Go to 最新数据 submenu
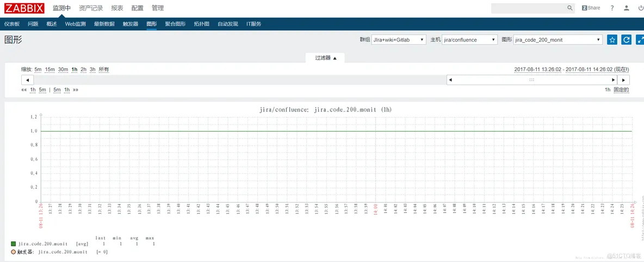Screen dimensions: 644x262 click(x=104, y=24)
